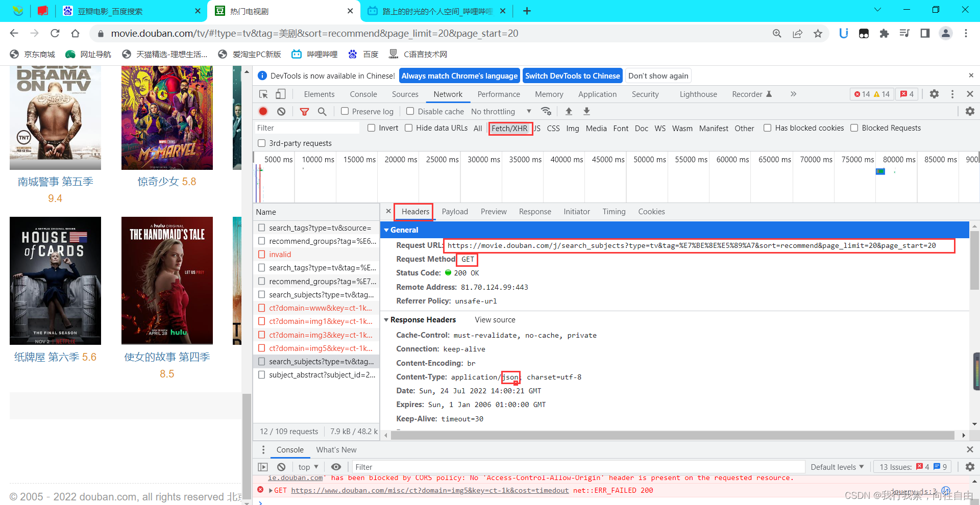980x505 pixels.
Task: Open the Payload tab
Action: pyautogui.click(x=455, y=212)
